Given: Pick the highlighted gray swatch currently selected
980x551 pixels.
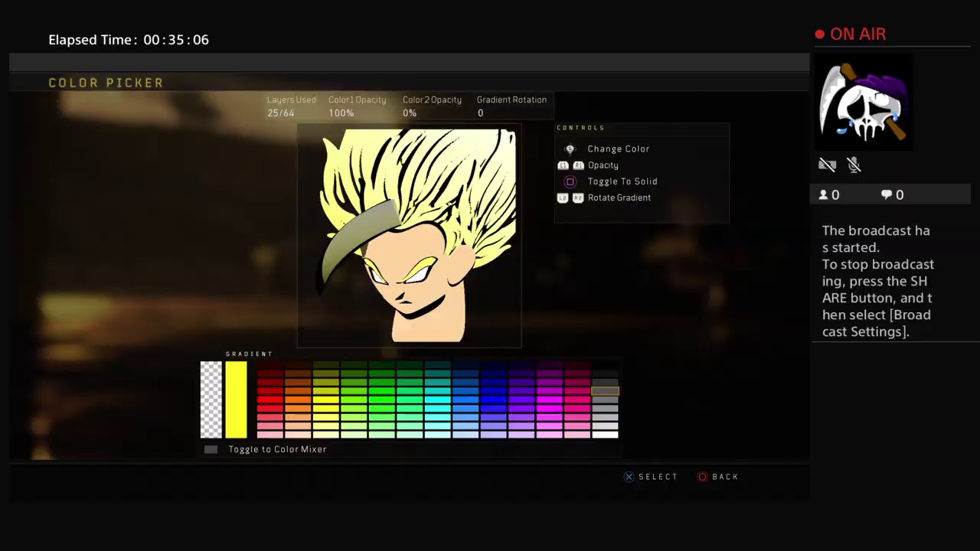Looking at the screenshot, I should pos(605,390).
